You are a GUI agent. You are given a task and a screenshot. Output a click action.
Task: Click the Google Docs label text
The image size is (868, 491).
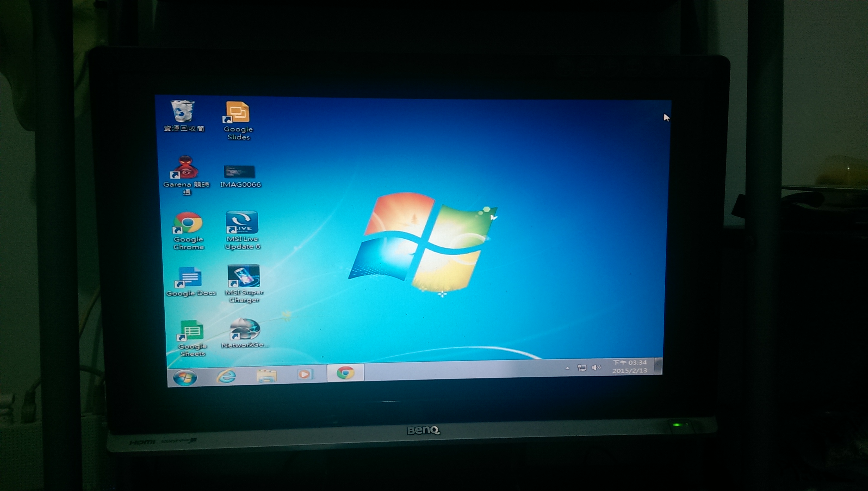tap(191, 293)
